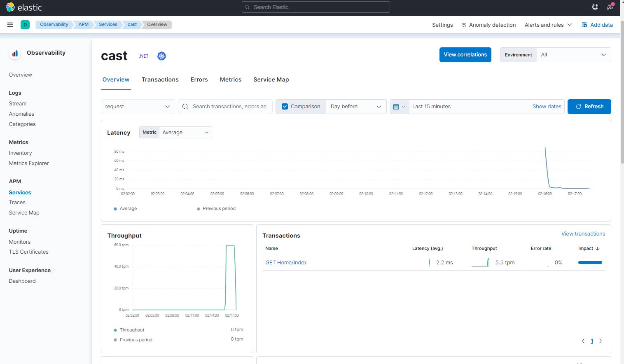Click the GET Home/Index impact bar
Screen dimensions: 624x364
click(590, 263)
